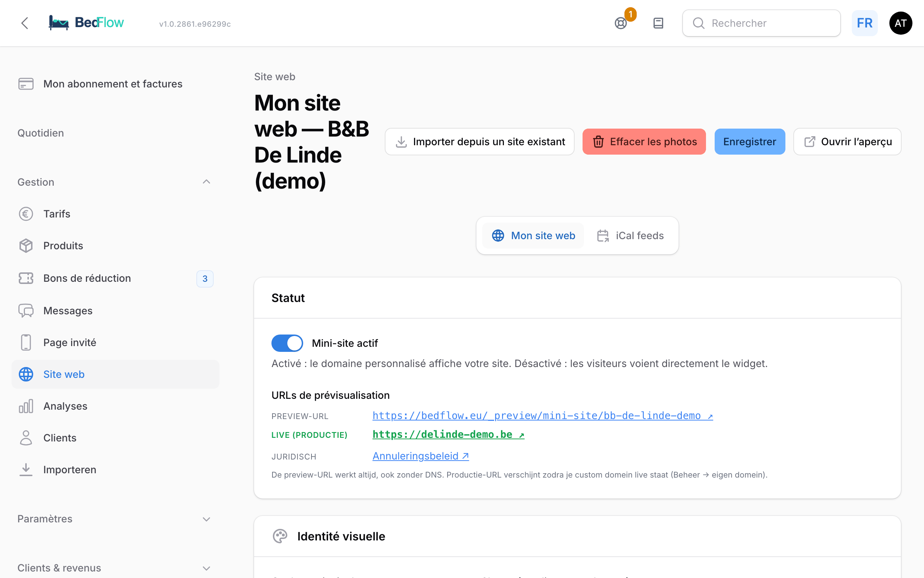924x578 pixels.
Task: Click the credit card subscription icon
Action: 26,84
